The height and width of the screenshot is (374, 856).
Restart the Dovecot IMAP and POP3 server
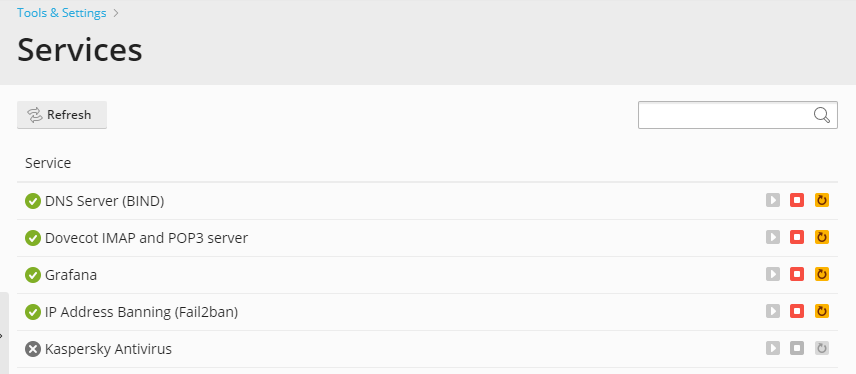click(822, 238)
